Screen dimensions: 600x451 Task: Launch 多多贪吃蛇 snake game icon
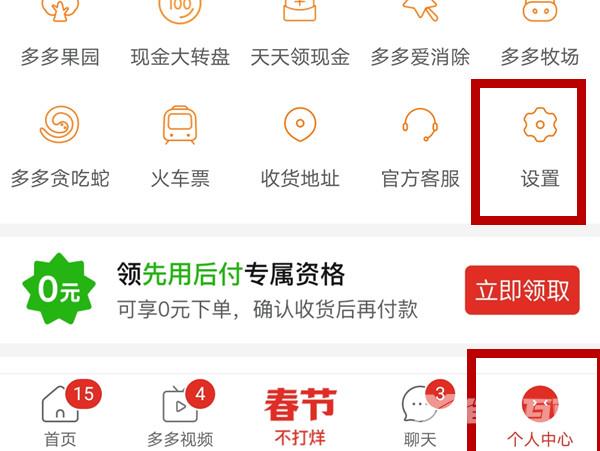pyautogui.click(x=60, y=124)
